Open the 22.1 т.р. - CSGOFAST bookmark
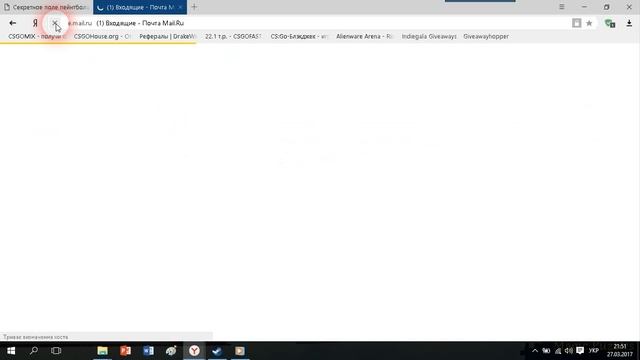Screen dimensions: 640x360 233,36
